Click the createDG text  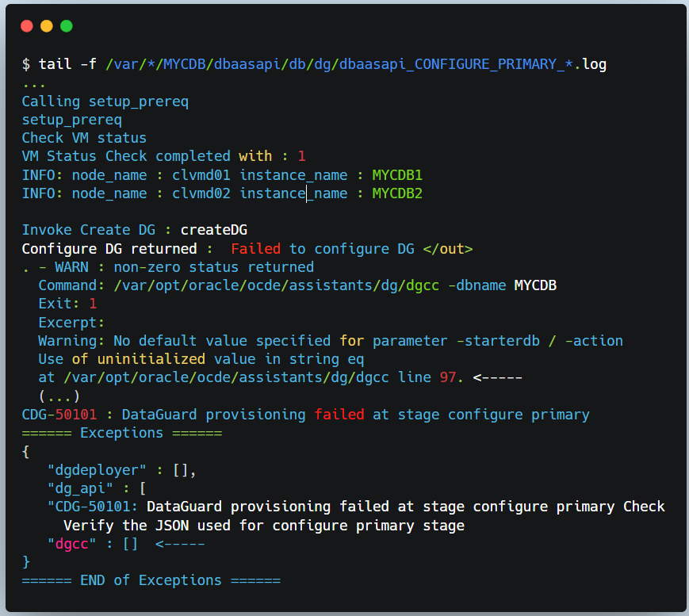click(x=214, y=230)
